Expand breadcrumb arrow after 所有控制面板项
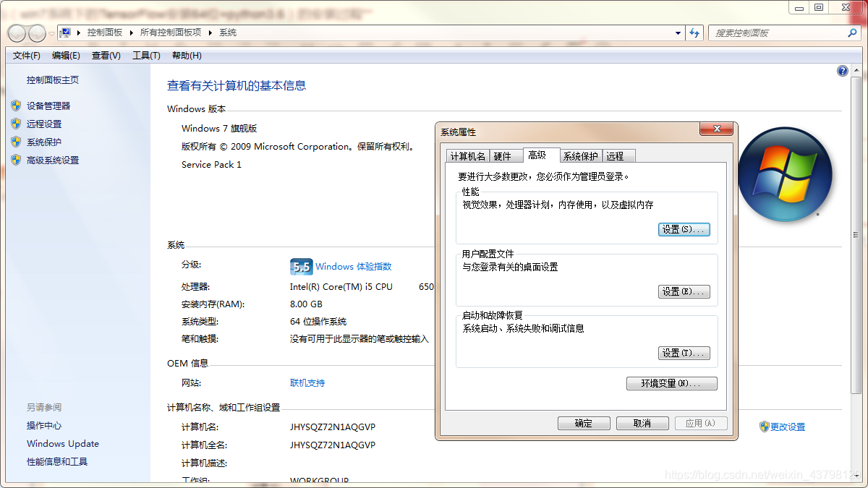 tap(210, 33)
